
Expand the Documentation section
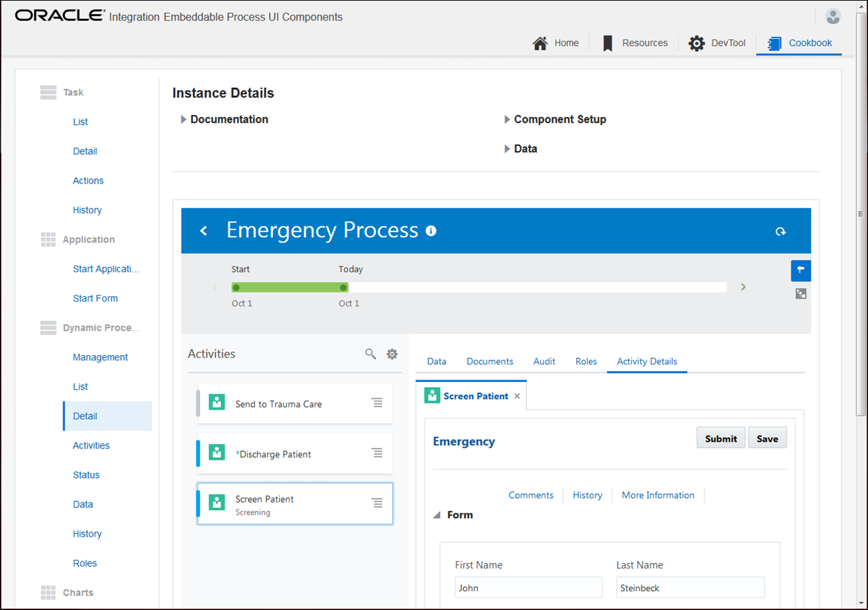[184, 119]
